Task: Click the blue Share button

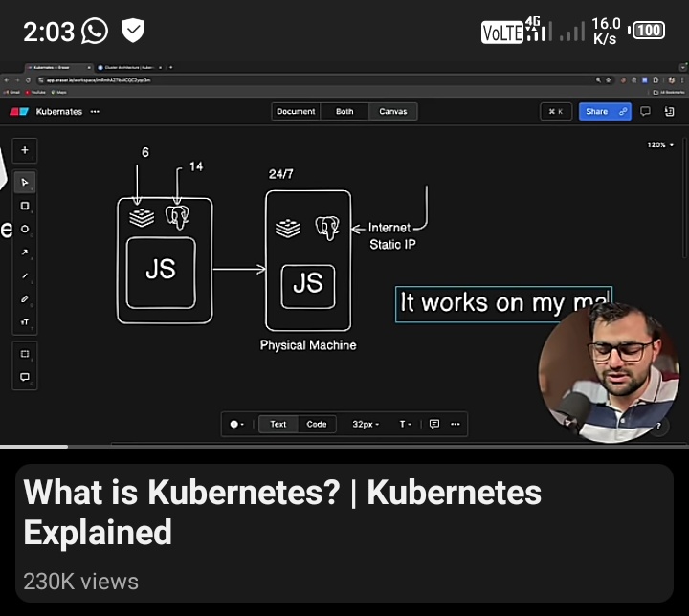Action: click(605, 112)
